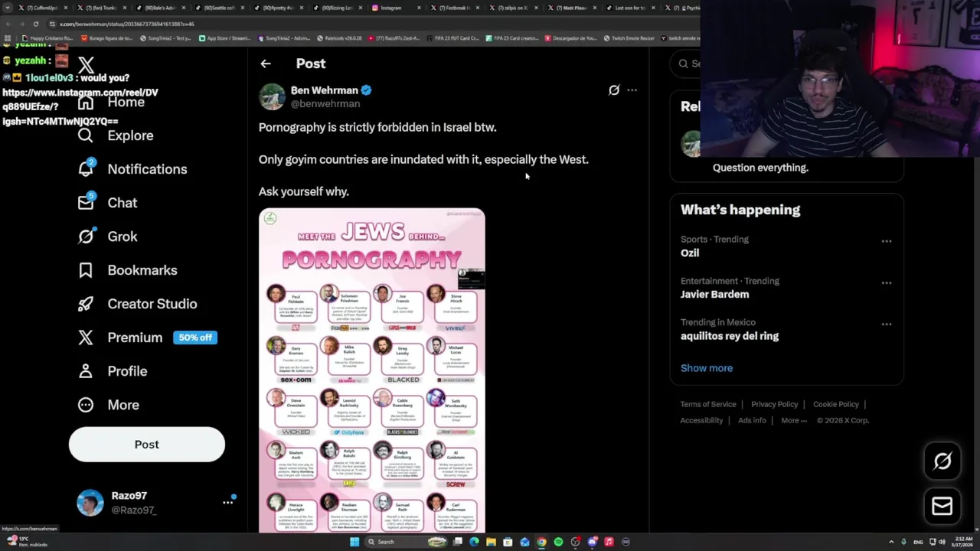980x551 pixels.
Task: Select the Javier Bardem trending topic
Action: [x=715, y=294]
